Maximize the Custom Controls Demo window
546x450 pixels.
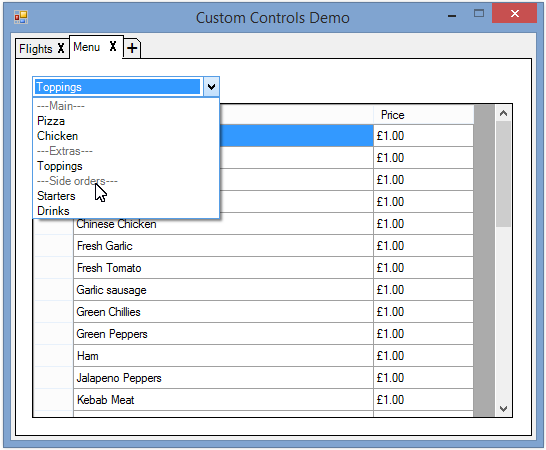coord(479,14)
